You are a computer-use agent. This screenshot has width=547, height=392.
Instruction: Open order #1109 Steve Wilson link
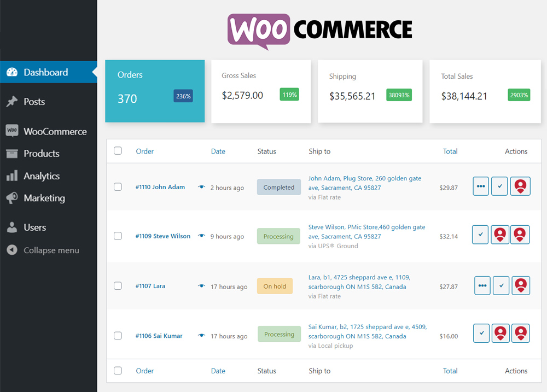tap(163, 236)
